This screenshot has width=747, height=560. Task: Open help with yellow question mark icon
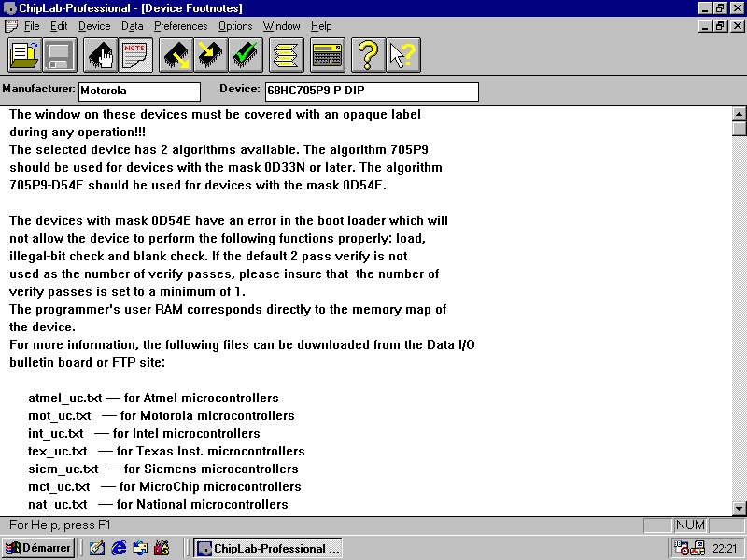tap(368, 55)
